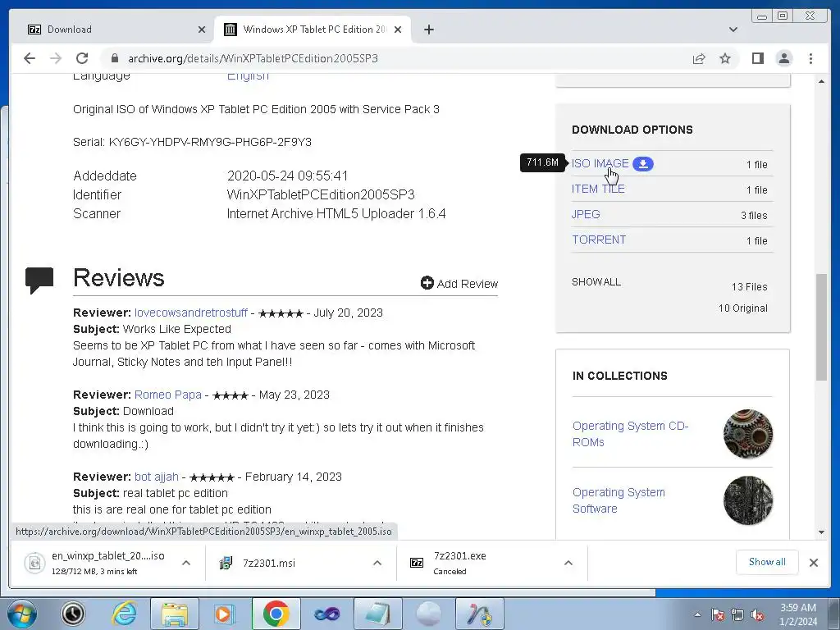Expand options for 7z2301.msi download
This screenshot has width=840, height=630.
(x=377, y=563)
